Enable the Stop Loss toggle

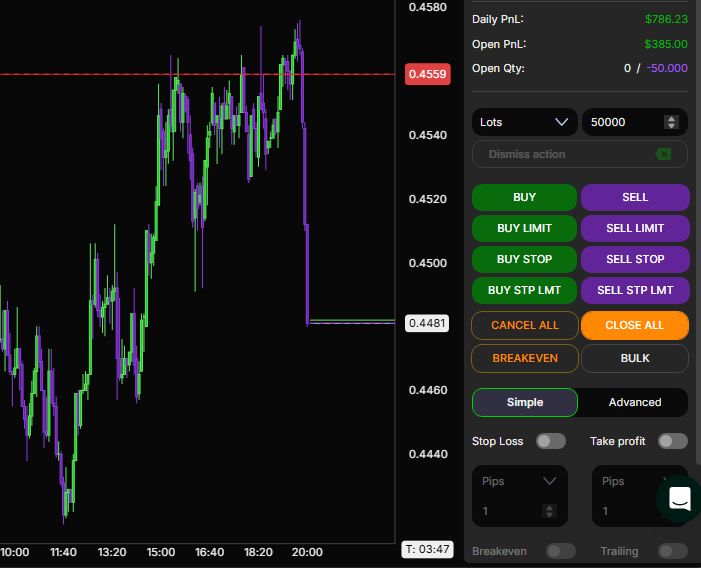click(x=551, y=441)
